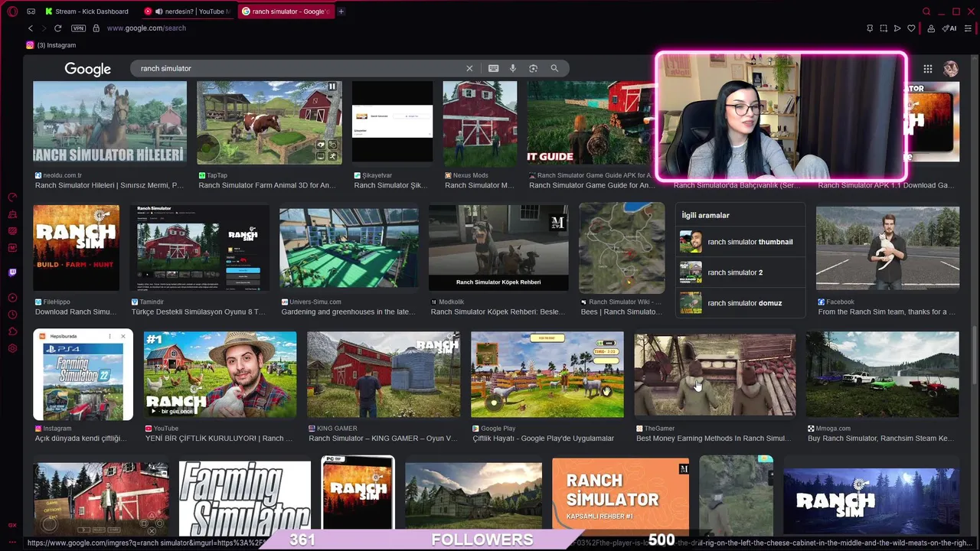
Task: Open the on-screen keyboard input tool
Action: click(x=493, y=68)
